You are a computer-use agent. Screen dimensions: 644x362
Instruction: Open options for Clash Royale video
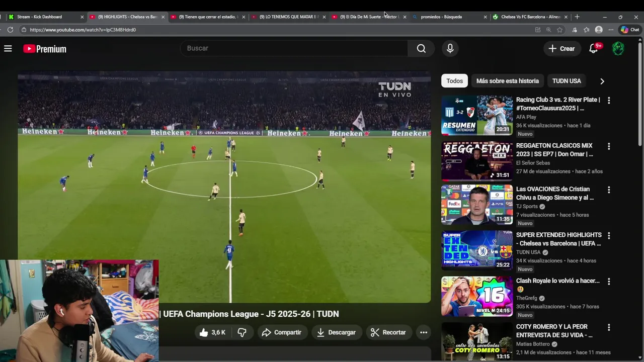coord(609,282)
